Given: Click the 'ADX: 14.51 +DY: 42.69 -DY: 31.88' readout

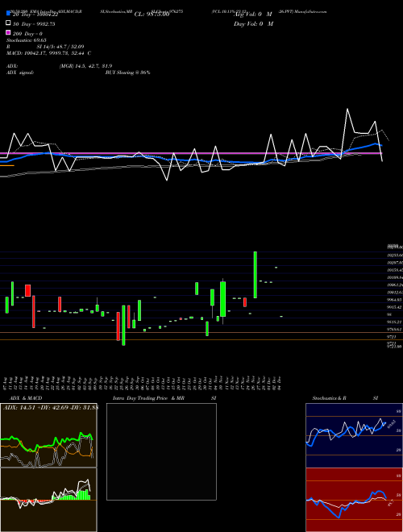Looking at the screenshot, I should tap(51, 407).
